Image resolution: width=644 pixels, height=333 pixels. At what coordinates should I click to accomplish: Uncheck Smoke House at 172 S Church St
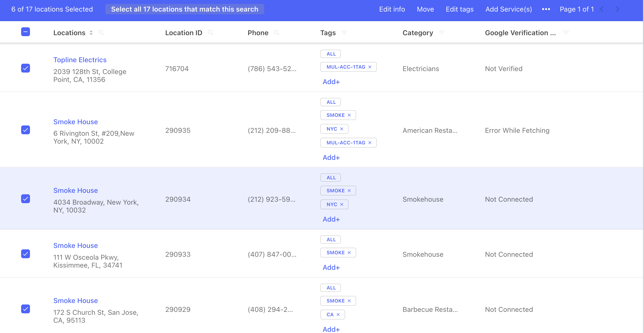click(x=26, y=309)
